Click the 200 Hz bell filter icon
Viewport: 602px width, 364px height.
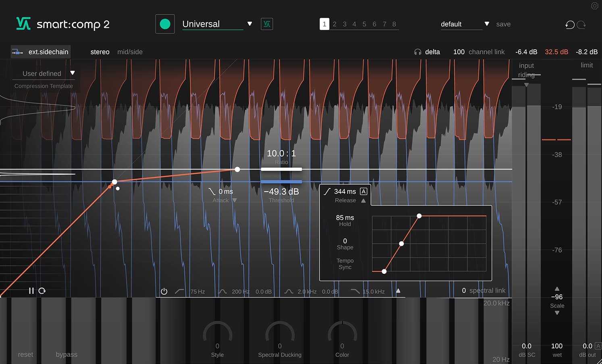point(223,291)
